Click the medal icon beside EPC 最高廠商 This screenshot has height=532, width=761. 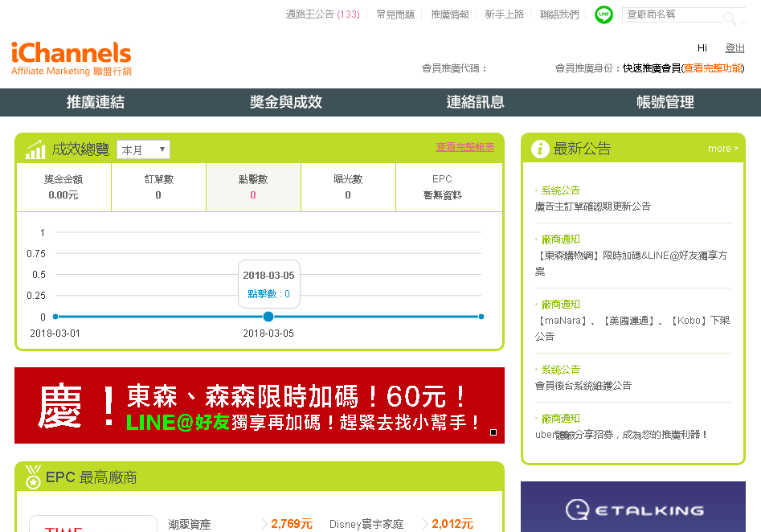point(33,477)
